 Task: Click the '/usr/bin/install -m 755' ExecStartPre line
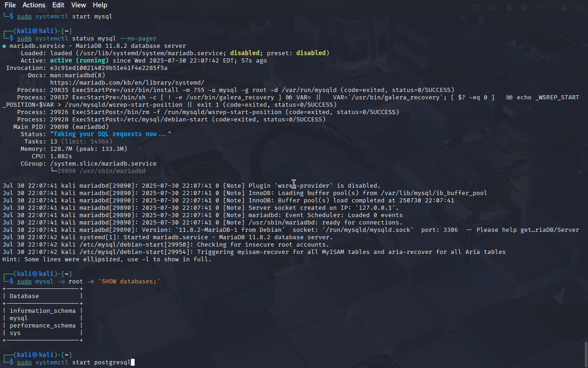coord(236,90)
